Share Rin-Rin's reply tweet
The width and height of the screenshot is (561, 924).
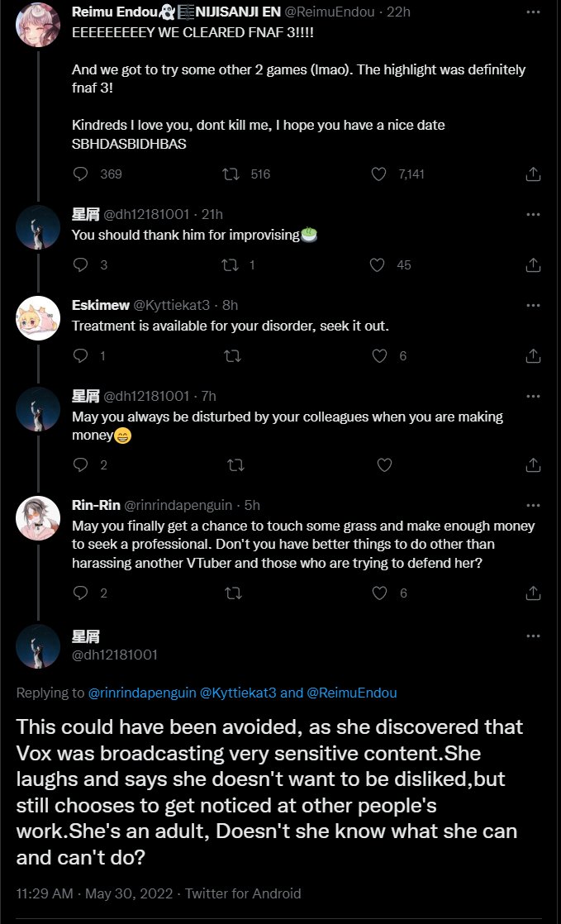534,593
